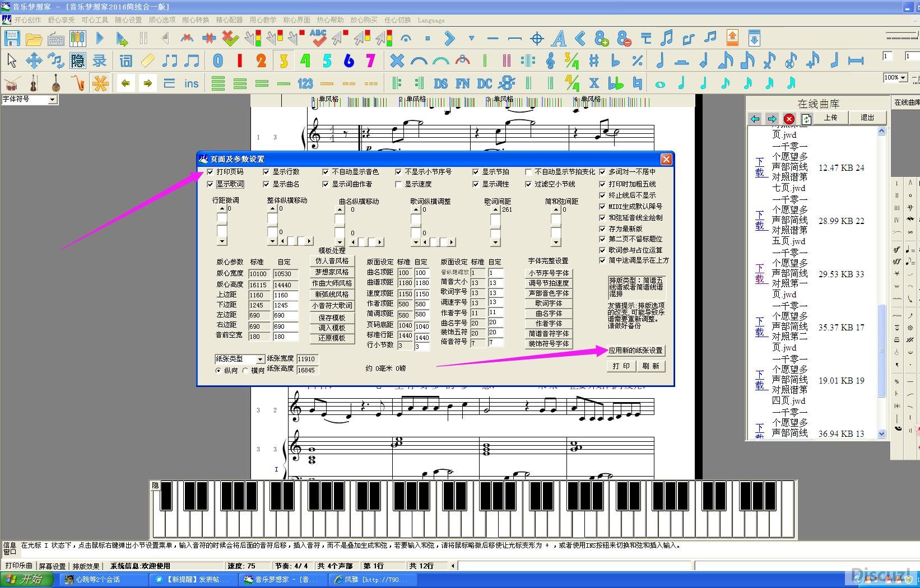Click the floppy disk save icon
This screenshot has height=588, width=920.
(12, 39)
